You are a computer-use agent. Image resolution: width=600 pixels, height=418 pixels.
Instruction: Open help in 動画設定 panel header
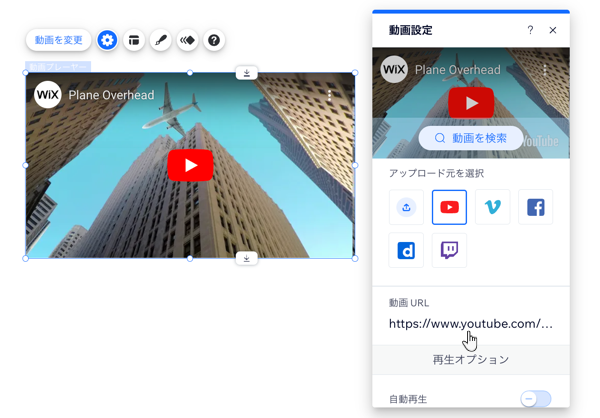click(530, 30)
